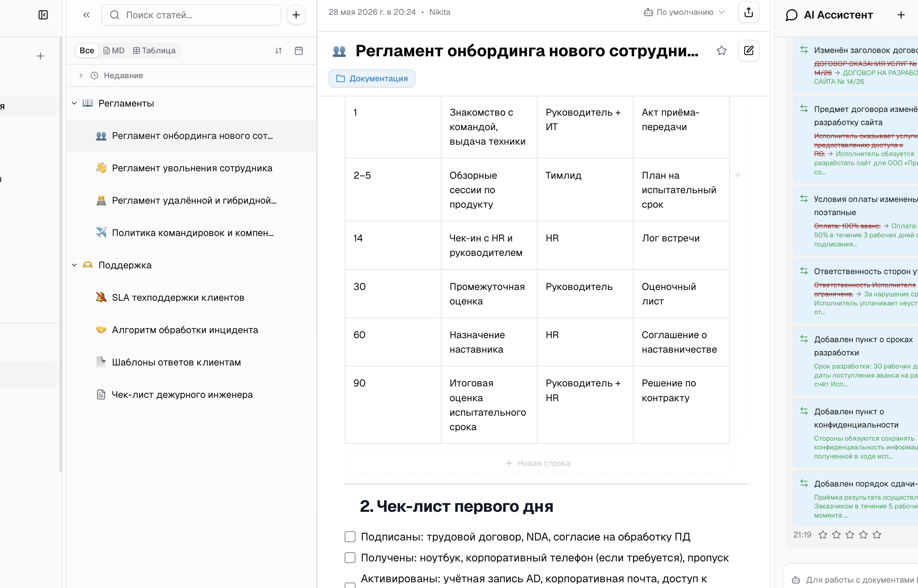This screenshot has height=588, width=918.
Task: Select the Все filter tab
Action: [87, 50]
